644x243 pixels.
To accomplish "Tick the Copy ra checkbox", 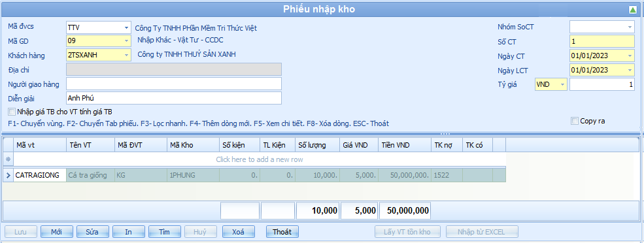I will (x=575, y=121).
